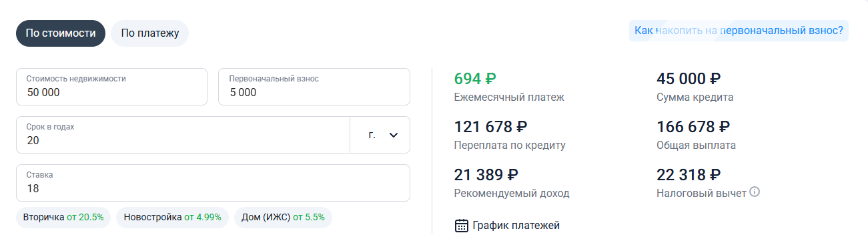This screenshot has width=868, height=247.
Task: Click the 166 678 ₽ total payout value
Action: [693, 127]
